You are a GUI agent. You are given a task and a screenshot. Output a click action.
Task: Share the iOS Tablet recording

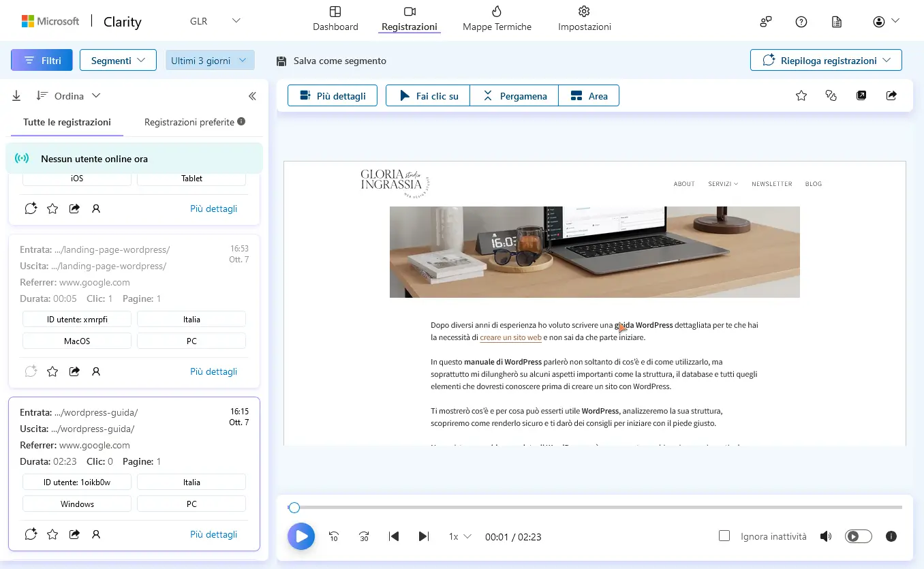75,209
